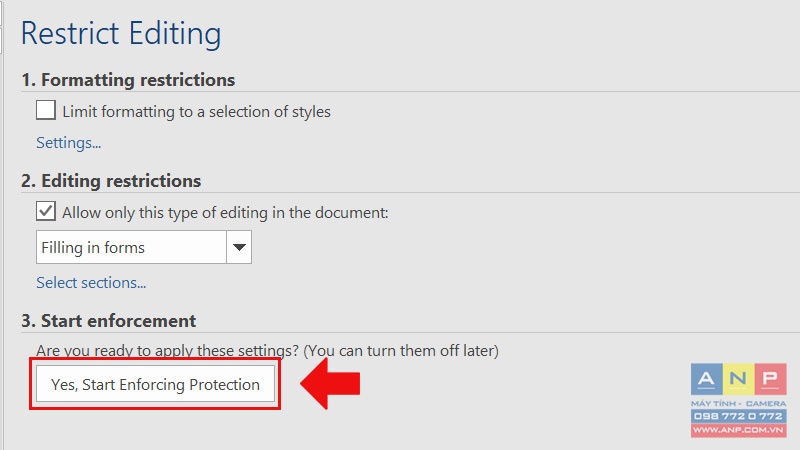The height and width of the screenshot is (450, 800).
Task: Click Yes, Start Enforcing Protection button
Action: point(155,384)
